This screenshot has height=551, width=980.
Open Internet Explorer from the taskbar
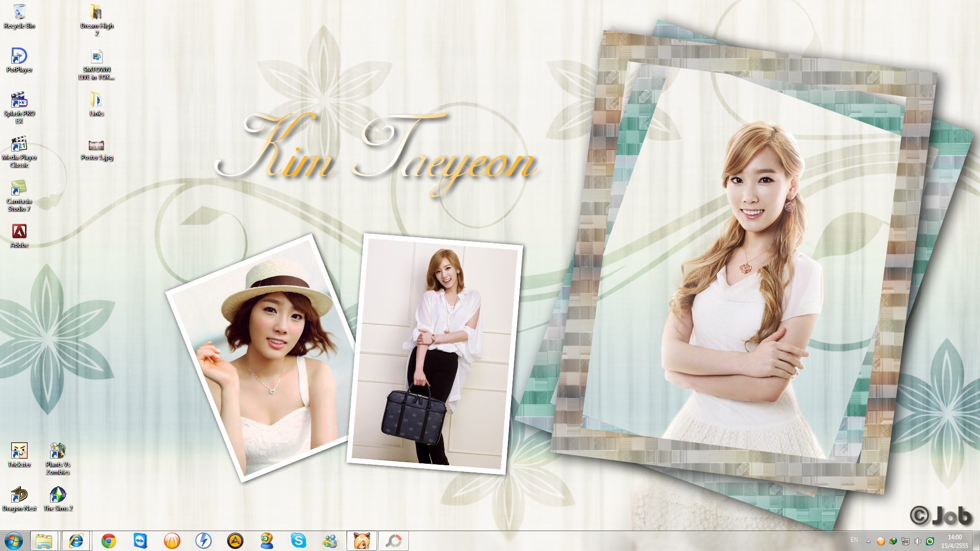(x=76, y=541)
